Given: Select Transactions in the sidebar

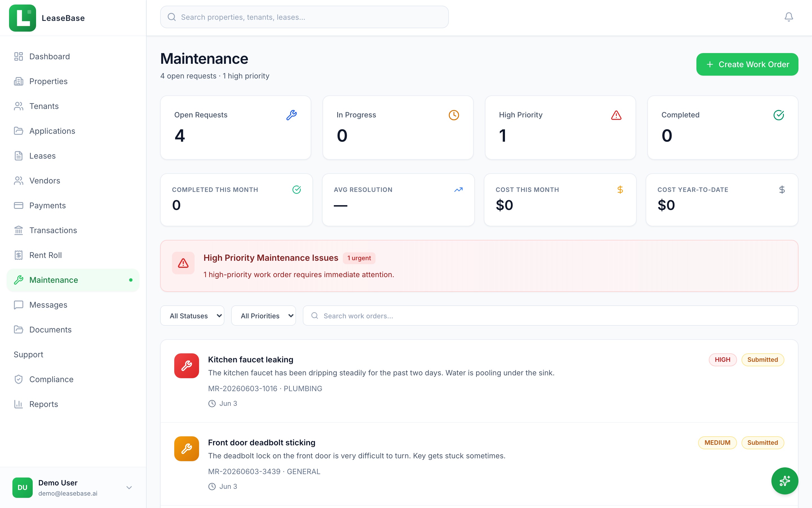Looking at the screenshot, I should (x=73, y=231).
